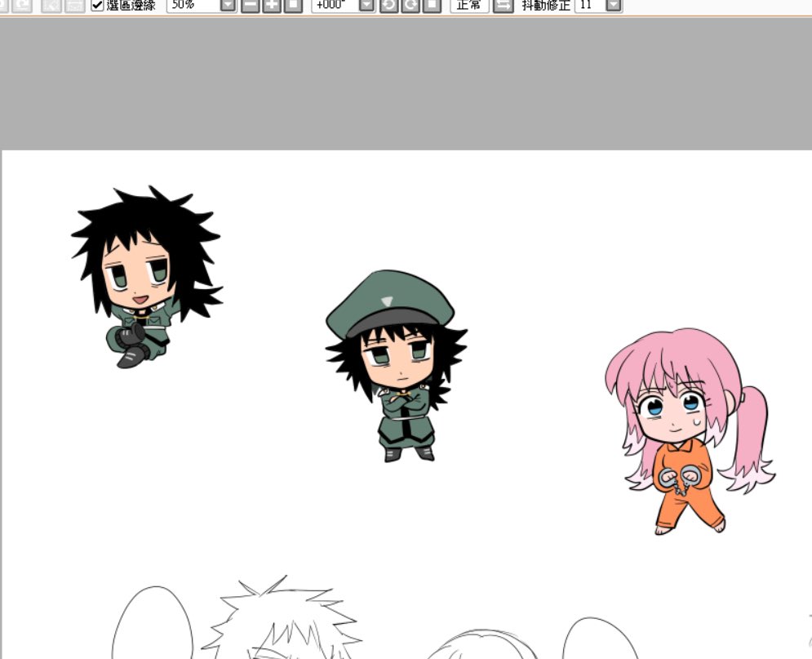The height and width of the screenshot is (659, 812).
Task: Click the chibi officer wearing the green cap
Action: pos(396,366)
